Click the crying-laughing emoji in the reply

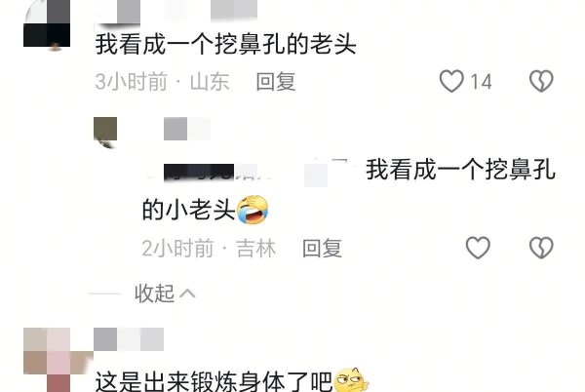[x=253, y=210]
